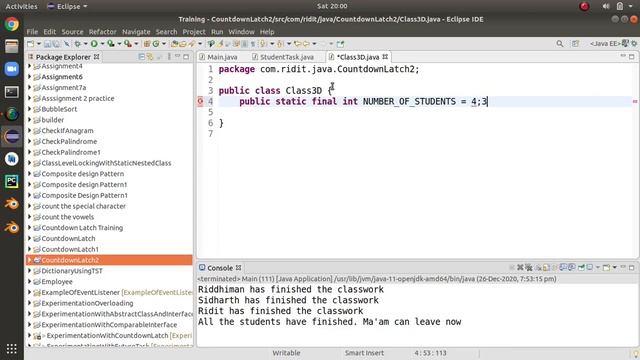Open the Open Console dropdown arrow

coord(615,268)
